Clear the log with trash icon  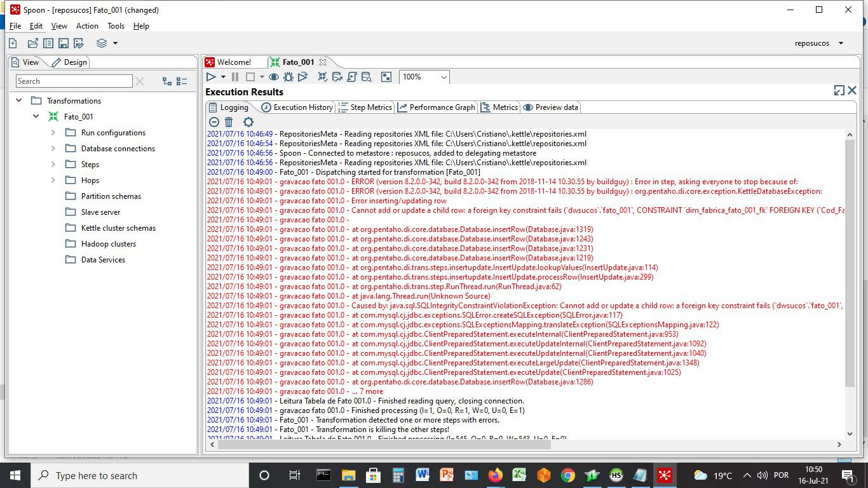coord(229,122)
